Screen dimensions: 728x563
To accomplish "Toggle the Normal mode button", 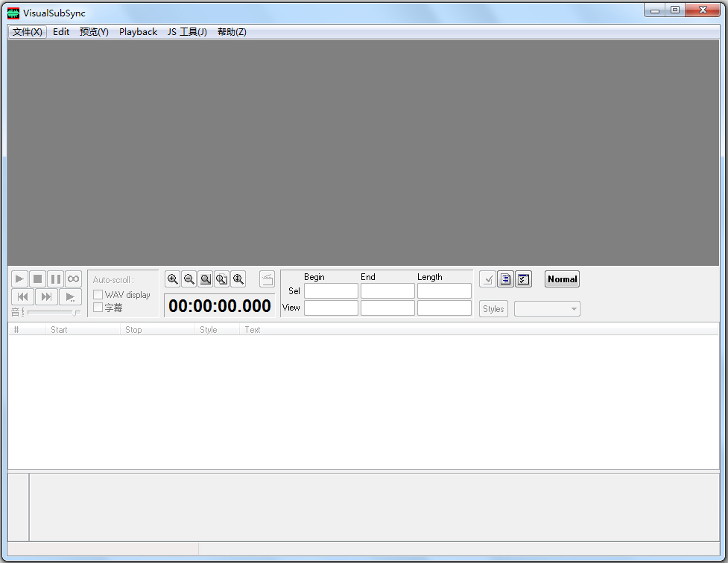I will click(x=562, y=279).
